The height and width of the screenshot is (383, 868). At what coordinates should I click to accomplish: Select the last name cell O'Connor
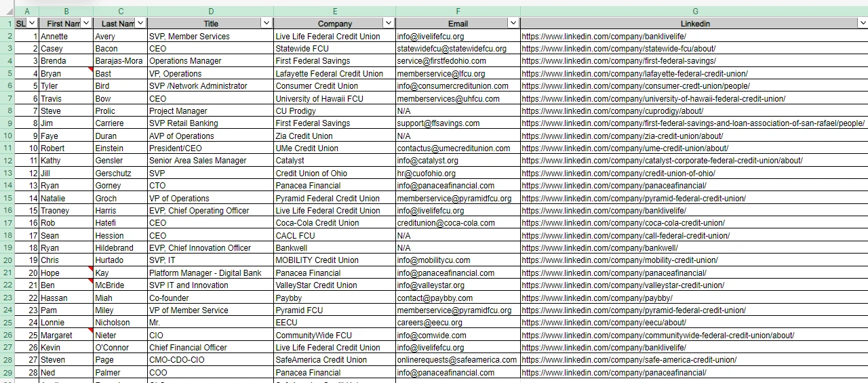[120, 347]
